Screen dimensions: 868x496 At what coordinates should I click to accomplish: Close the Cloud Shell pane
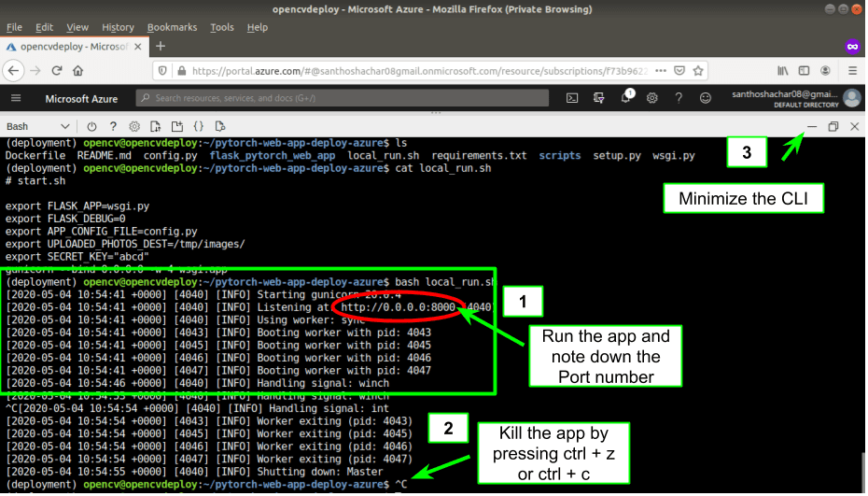pyautogui.click(x=855, y=126)
